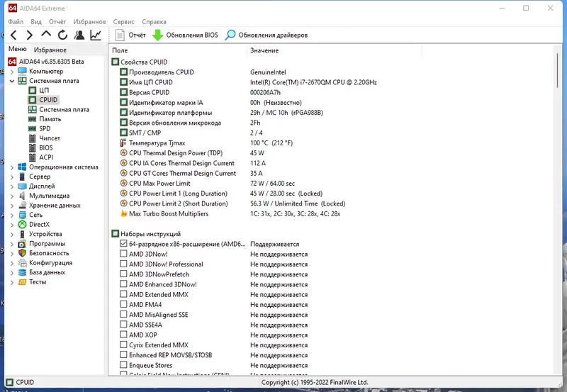567x392 pixels.
Task: Toggle the AMD XOP checkbox
Action: [123, 335]
